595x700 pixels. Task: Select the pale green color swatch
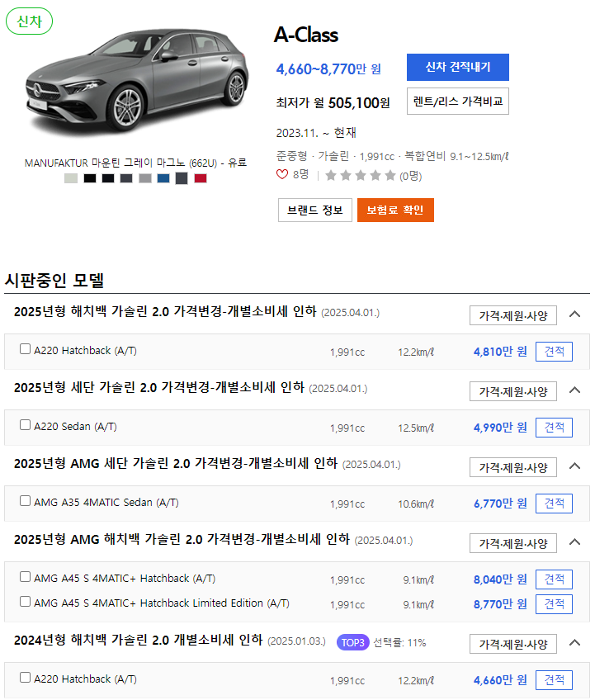point(71,178)
